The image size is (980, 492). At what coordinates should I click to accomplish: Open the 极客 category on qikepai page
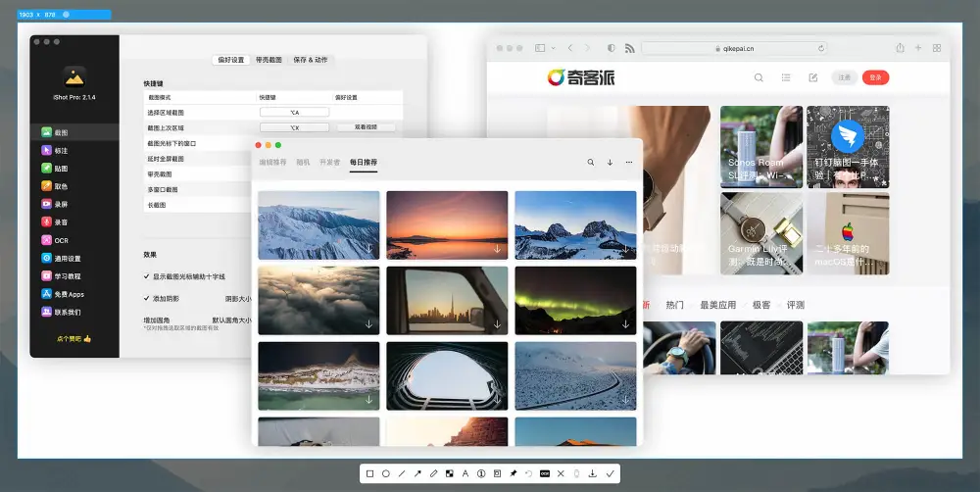(x=761, y=305)
